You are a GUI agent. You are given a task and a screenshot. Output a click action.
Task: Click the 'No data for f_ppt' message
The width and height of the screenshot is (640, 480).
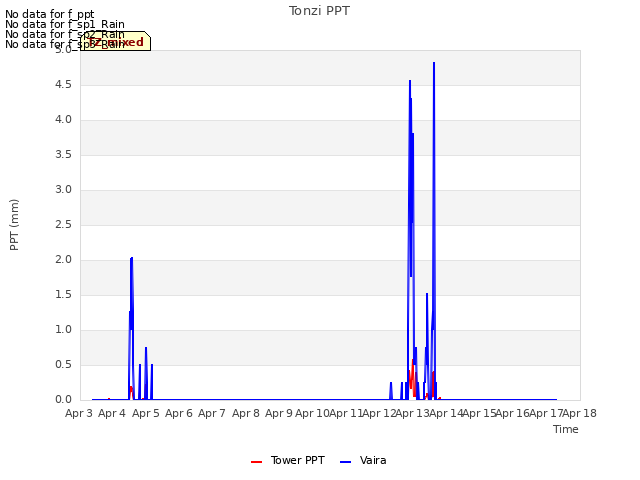point(49,14)
